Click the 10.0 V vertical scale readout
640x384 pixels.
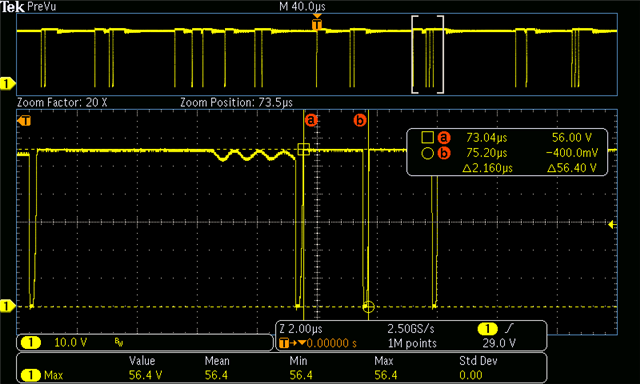[x=71, y=342]
